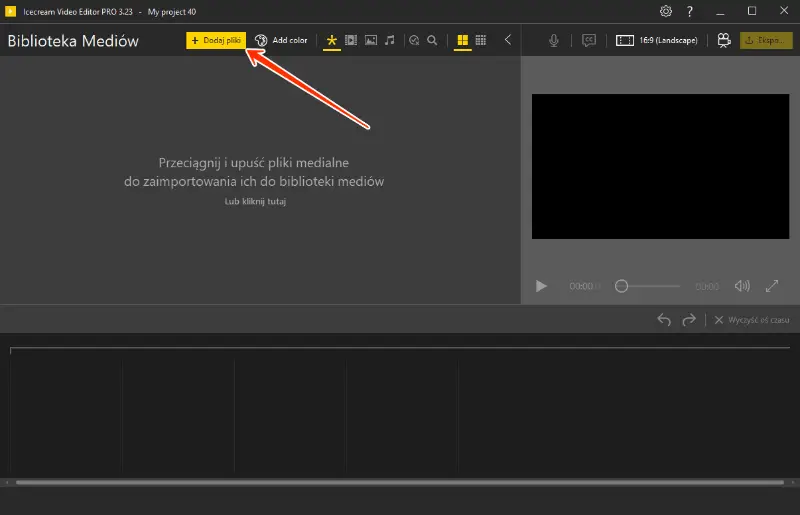This screenshot has width=800, height=515.
Task: Filter library by video files
Action: tap(351, 40)
